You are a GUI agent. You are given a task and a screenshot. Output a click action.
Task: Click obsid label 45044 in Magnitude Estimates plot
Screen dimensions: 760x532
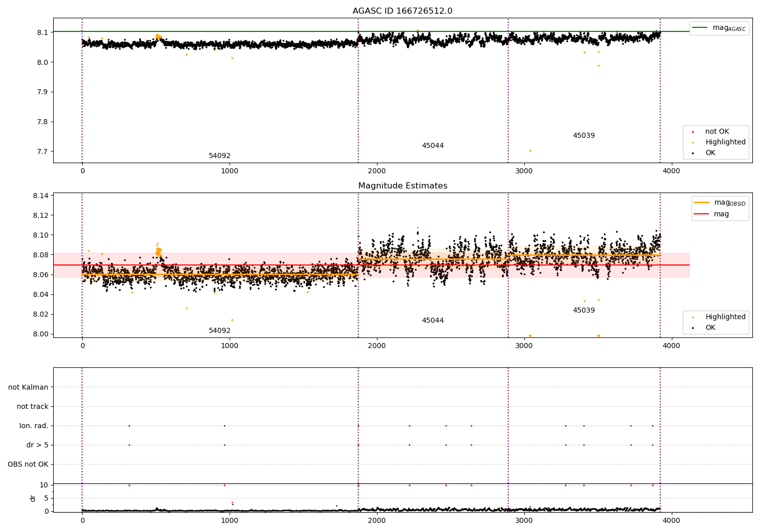[x=433, y=321]
